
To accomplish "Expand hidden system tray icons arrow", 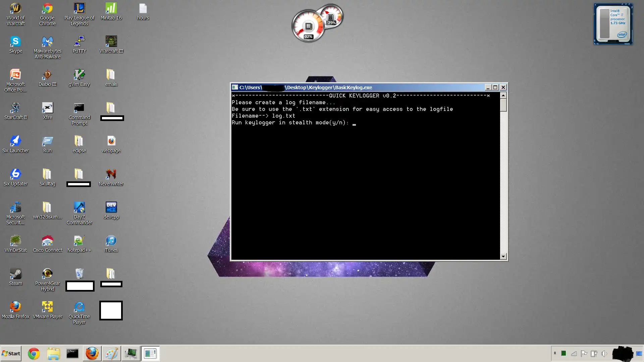I will [x=555, y=353].
